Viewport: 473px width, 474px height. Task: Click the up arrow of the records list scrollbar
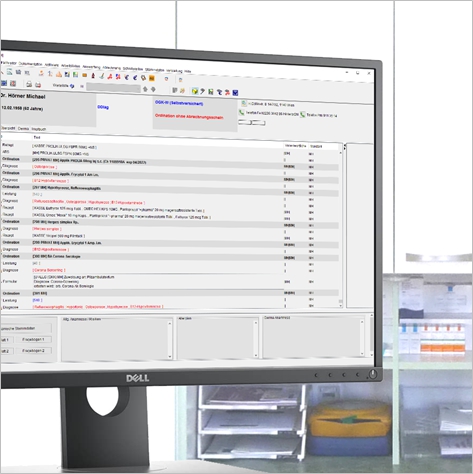pyautogui.click(x=341, y=152)
